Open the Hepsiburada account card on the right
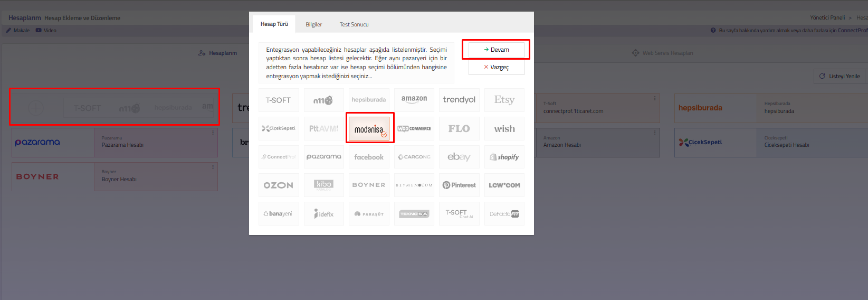Image resolution: width=868 pixels, height=300 pixels. 771,108
